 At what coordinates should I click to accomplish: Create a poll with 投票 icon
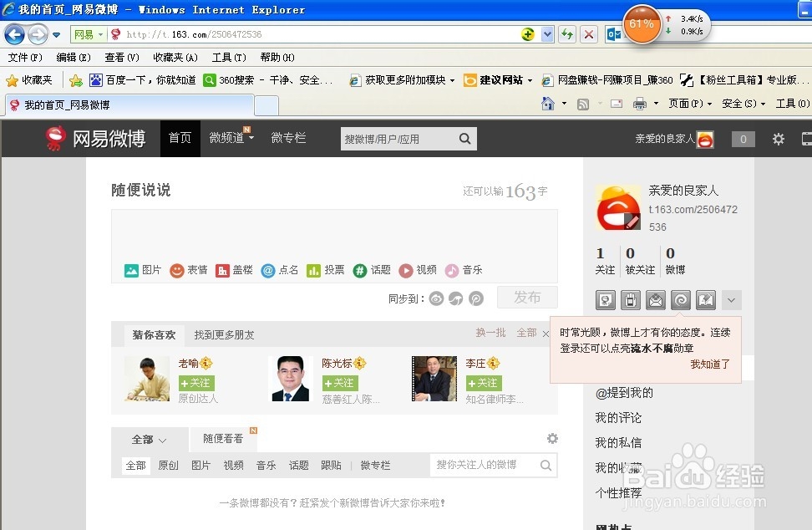coord(314,270)
